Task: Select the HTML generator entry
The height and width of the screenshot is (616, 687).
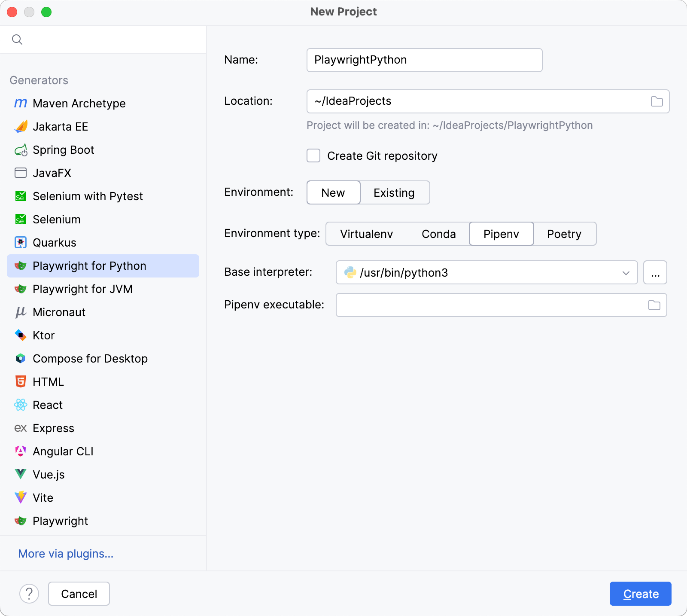Action: (x=48, y=382)
